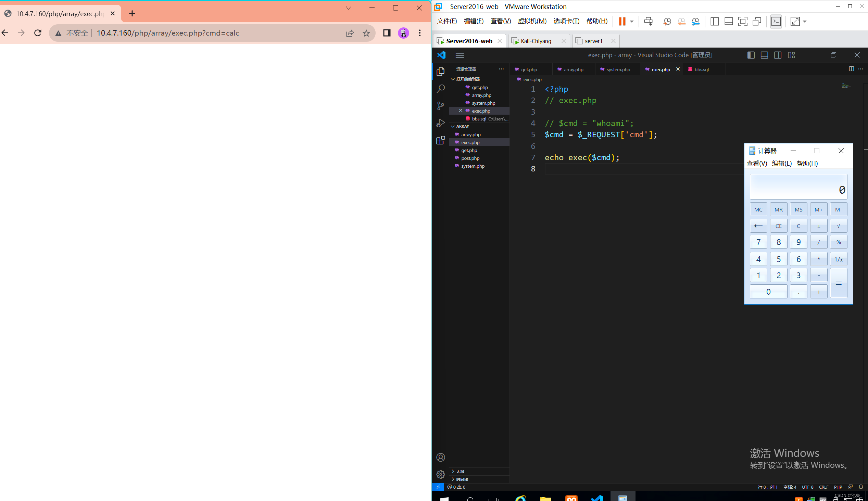Open the VS Code Manage gear icon
This screenshot has width=868, height=501.
(x=441, y=475)
